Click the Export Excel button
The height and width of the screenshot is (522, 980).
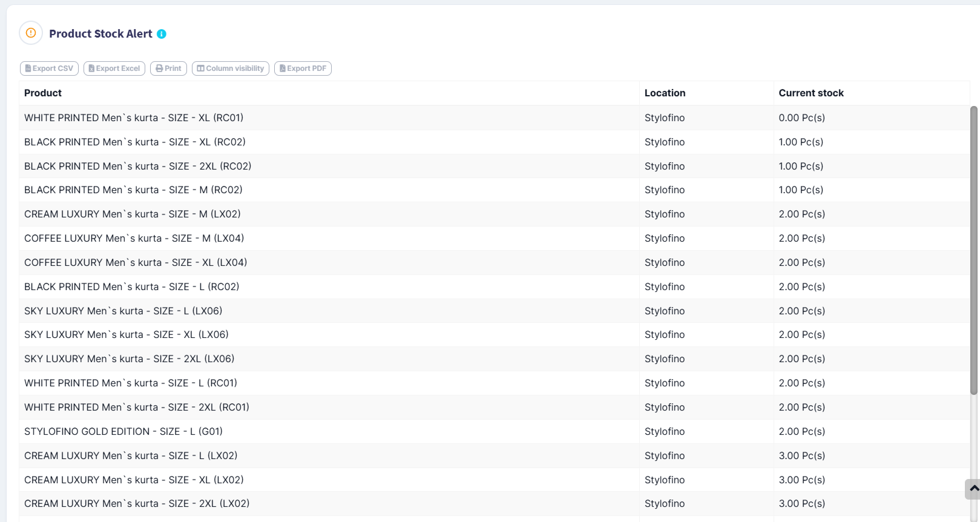click(114, 68)
